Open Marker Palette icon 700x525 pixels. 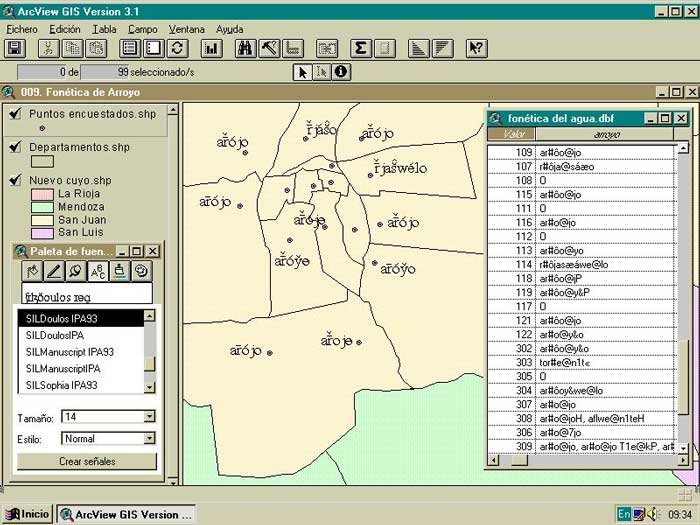pyautogui.click(x=76, y=271)
